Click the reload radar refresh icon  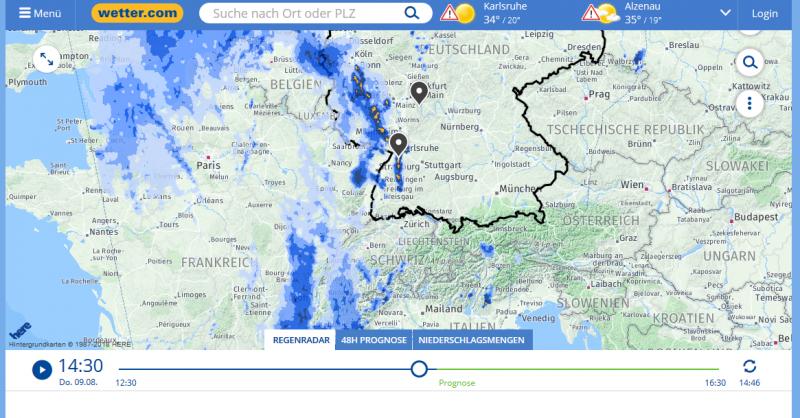tap(749, 366)
